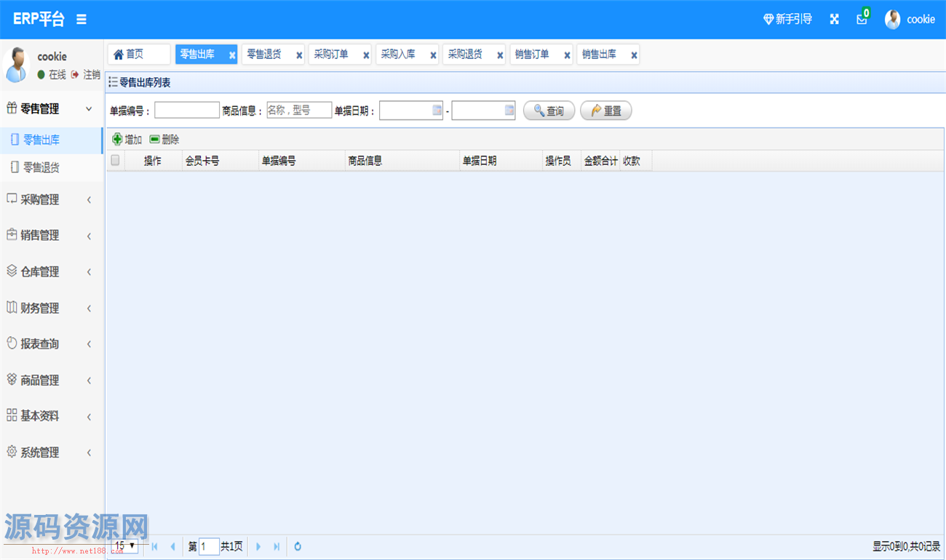Toggle fullscreen with the expand icon
Screen dimensions: 946x560
[x=834, y=20]
